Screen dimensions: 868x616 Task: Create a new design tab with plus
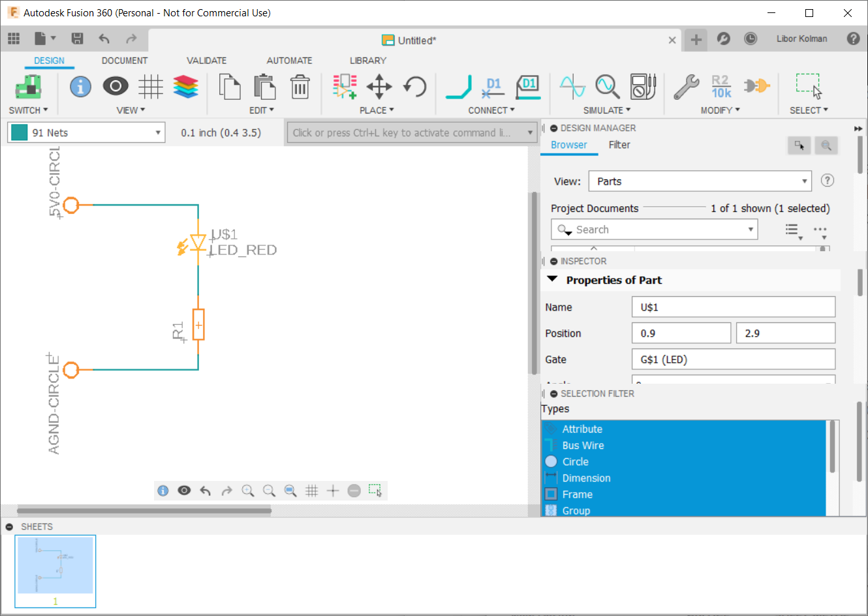pyautogui.click(x=696, y=40)
